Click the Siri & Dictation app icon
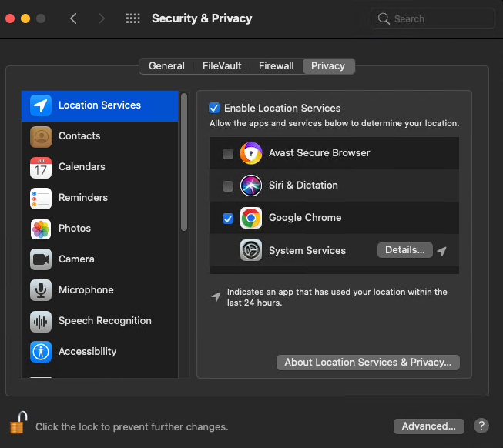Viewport: 503px width, 448px height. [x=251, y=186]
